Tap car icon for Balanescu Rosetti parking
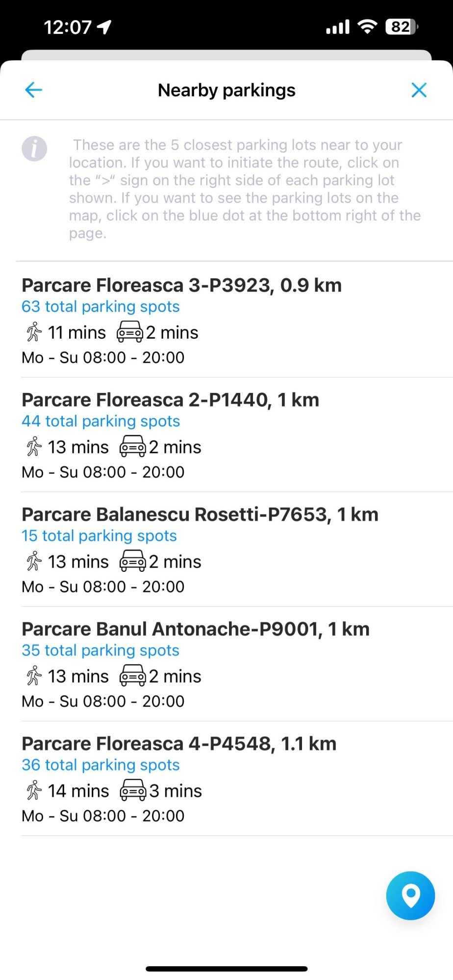Image resolution: width=453 pixels, height=980 pixels. (x=132, y=562)
